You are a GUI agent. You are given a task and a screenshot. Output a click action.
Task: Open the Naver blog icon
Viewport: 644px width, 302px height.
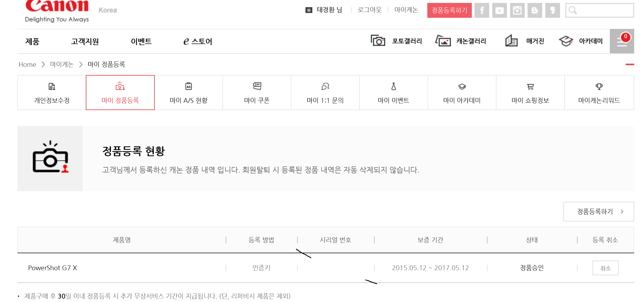(x=535, y=10)
